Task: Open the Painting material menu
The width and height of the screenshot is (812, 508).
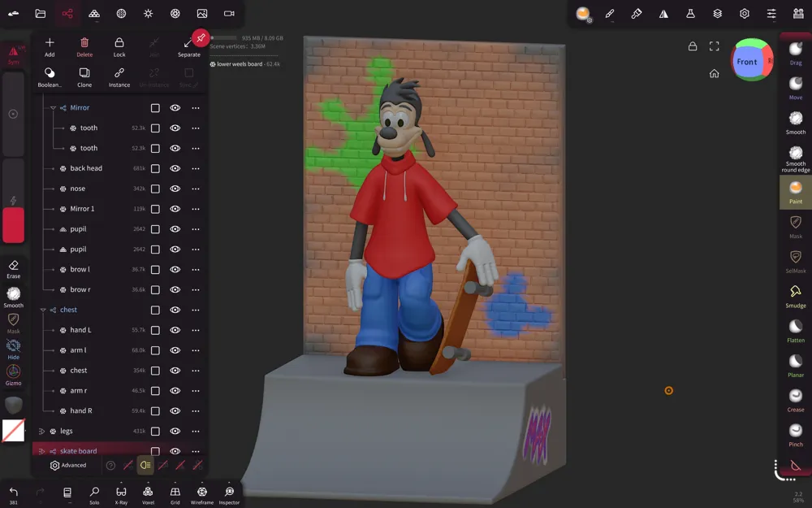Action: point(637,14)
